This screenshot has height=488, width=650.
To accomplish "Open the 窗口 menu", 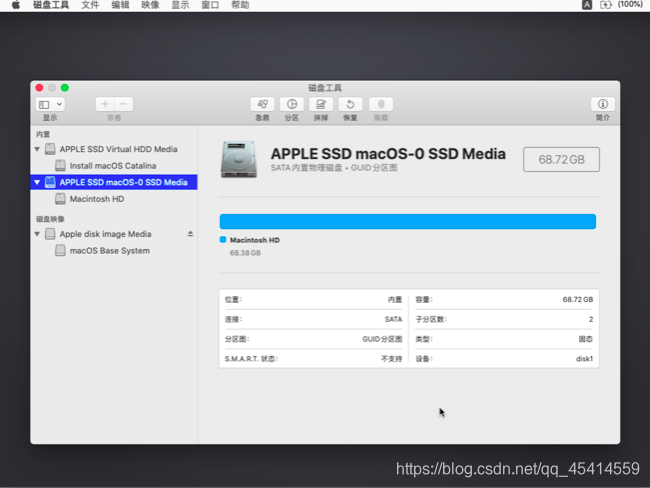I will pyautogui.click(x=210, y=5).
